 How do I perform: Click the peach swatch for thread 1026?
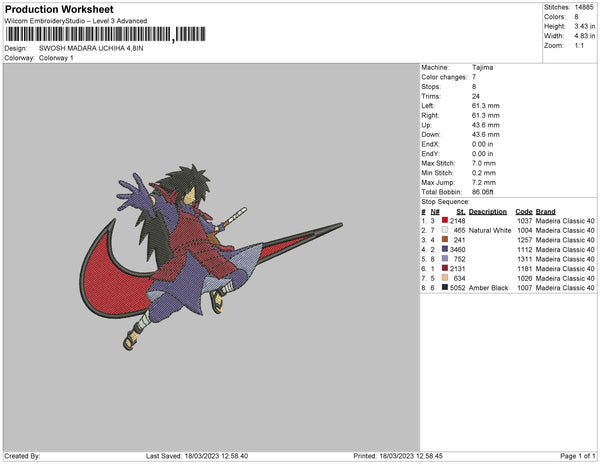tap(445, 278)
